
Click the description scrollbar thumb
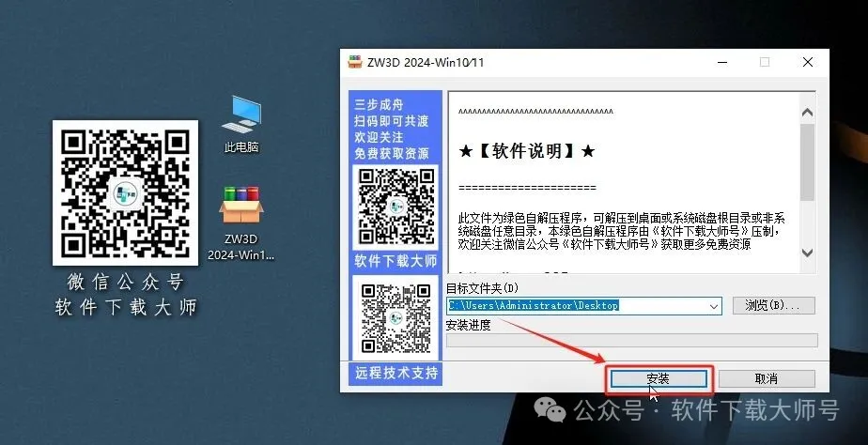[x=808, y=161]
